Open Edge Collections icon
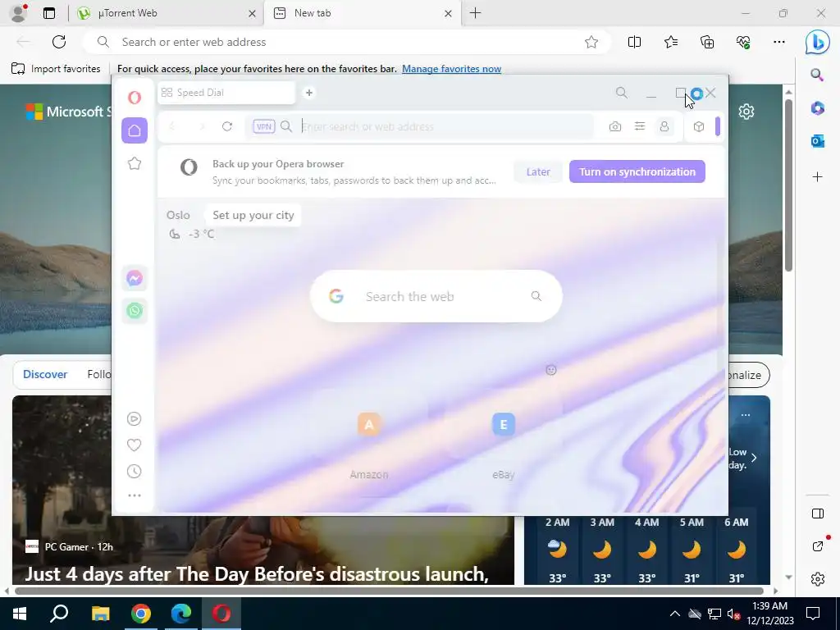Screen dimensions: 840x630 [x=707, y=42]
